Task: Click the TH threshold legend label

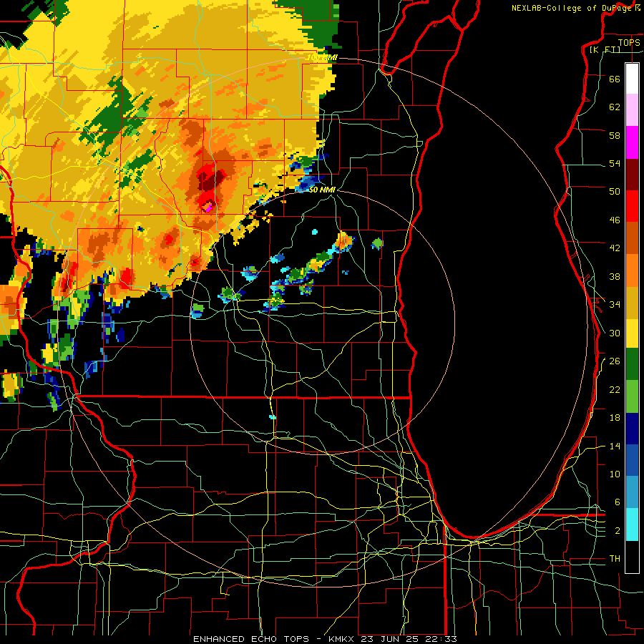Action: coord(615,559)
